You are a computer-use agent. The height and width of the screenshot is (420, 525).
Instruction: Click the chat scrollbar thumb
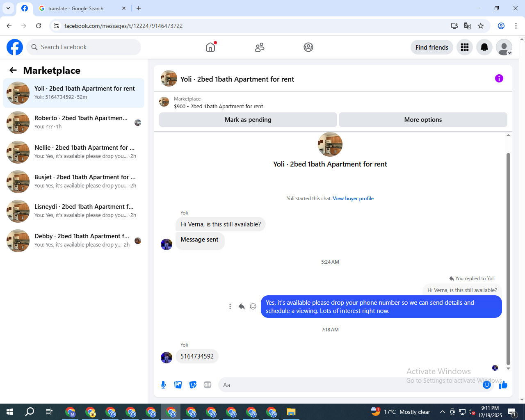(x=508, y=258)
